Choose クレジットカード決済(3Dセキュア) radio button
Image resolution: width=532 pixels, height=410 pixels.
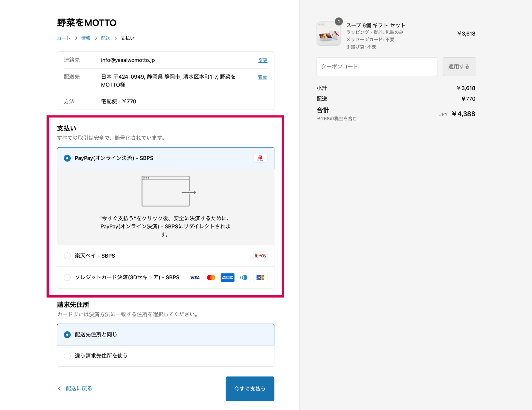67,277
